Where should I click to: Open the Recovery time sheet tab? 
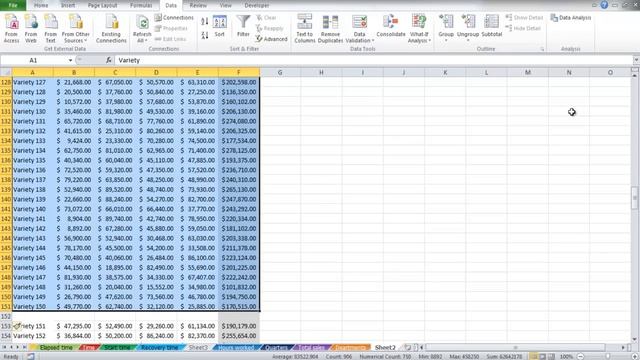click(x=160, y=347)
